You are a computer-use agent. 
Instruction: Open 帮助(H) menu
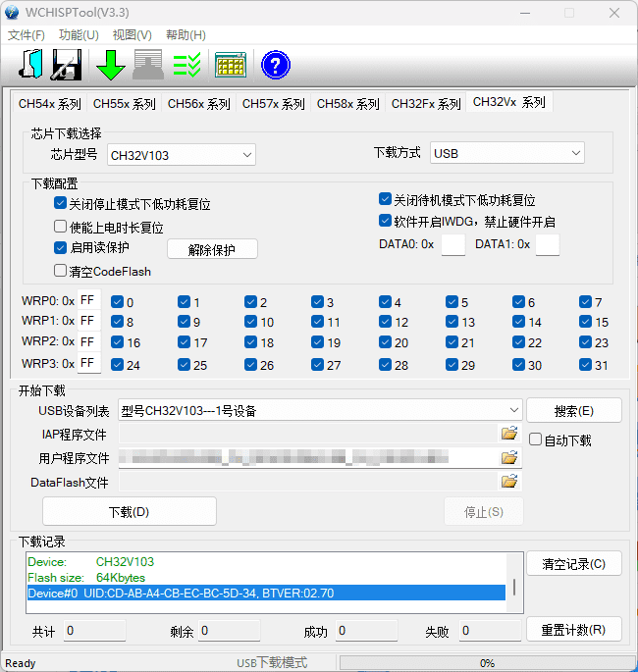[186, 34]
